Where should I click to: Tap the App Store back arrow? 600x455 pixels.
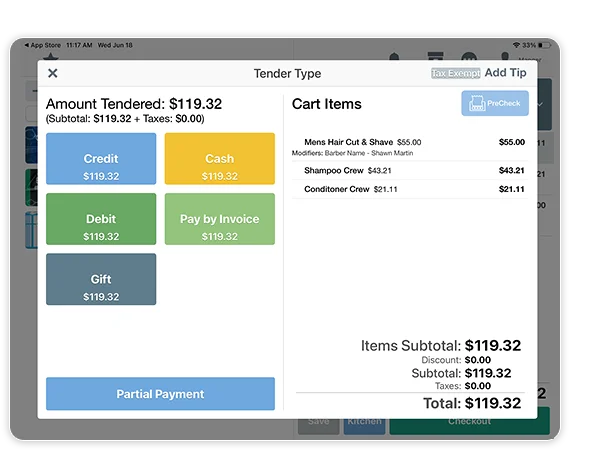26,45
